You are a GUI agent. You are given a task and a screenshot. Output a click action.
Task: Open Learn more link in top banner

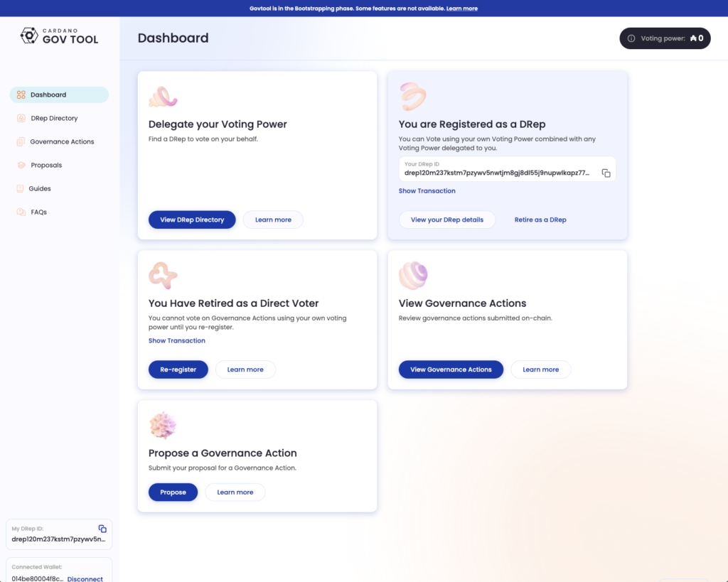[461, 9]
